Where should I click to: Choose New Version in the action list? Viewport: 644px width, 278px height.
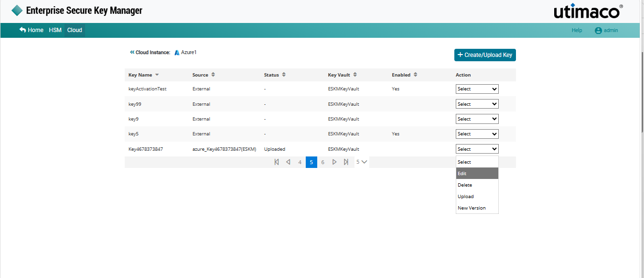tap(477, 208)
